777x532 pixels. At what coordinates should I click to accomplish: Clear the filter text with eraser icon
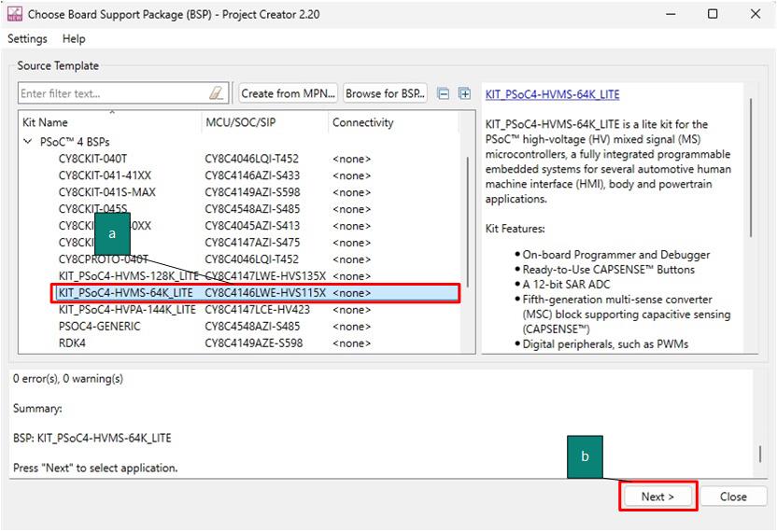pos(216,93)
